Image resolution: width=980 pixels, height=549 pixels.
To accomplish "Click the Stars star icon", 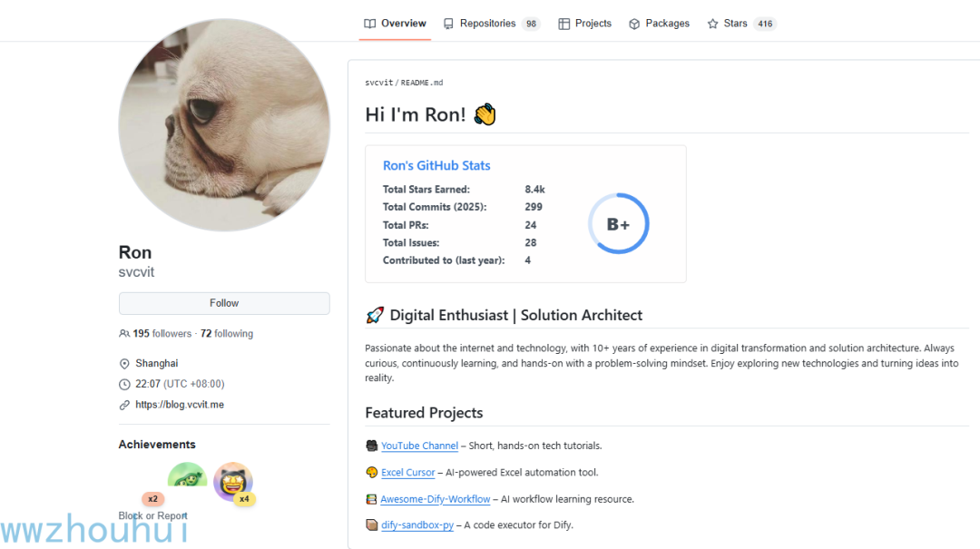I will coord(712,24).
